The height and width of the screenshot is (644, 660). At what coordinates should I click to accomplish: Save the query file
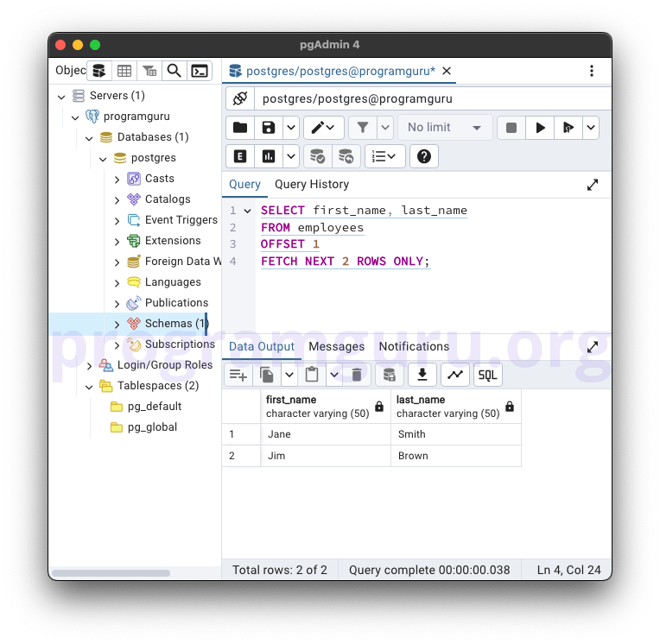point(269,128)
